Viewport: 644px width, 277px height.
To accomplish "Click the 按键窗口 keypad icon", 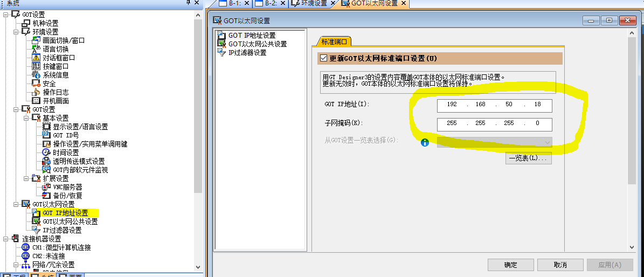I will [37, 66].
